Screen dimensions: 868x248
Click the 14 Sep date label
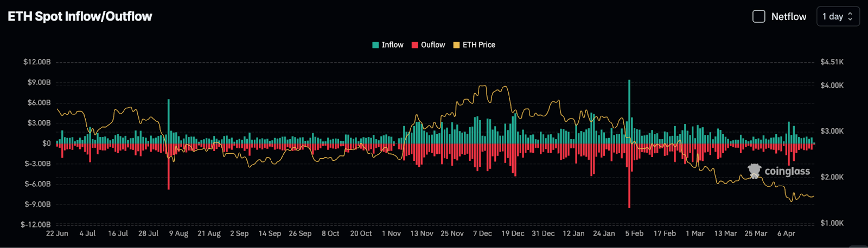(270, 233)
